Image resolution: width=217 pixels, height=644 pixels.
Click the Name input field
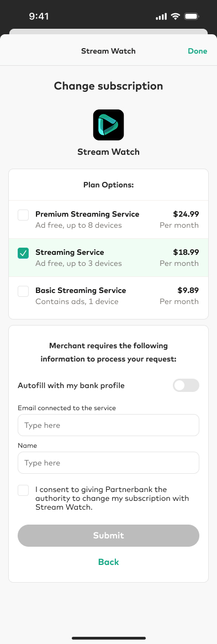(108, 463)
